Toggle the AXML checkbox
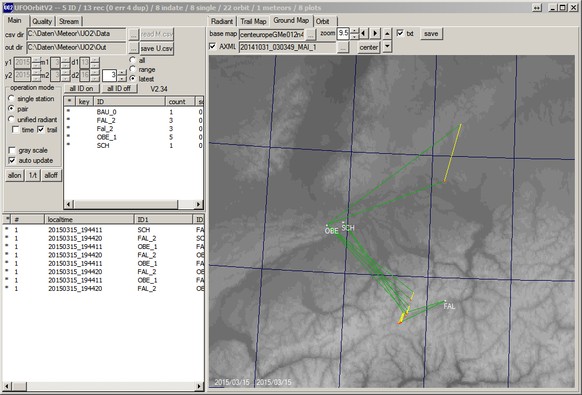The height and width of the screenshot is (395, 582). [x=212, y=46]
